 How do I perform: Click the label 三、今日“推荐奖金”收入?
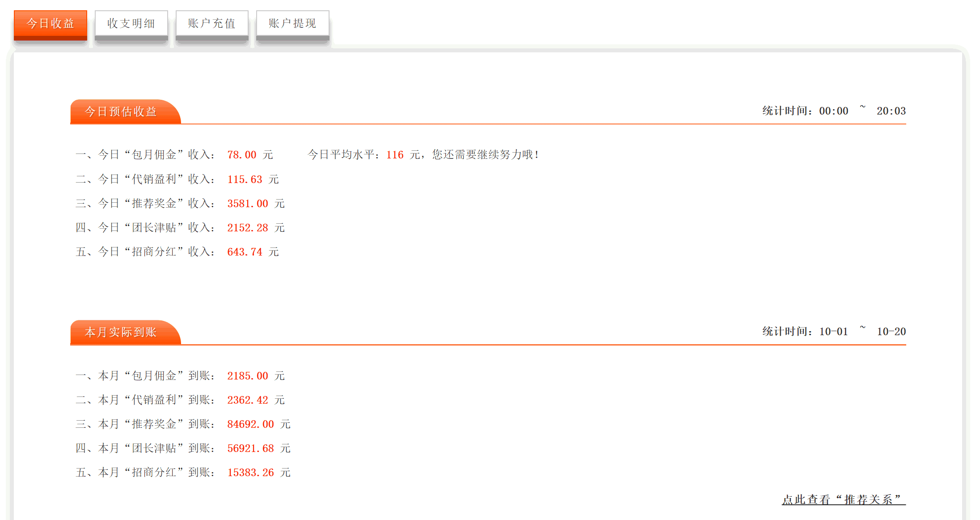[145, 204]
